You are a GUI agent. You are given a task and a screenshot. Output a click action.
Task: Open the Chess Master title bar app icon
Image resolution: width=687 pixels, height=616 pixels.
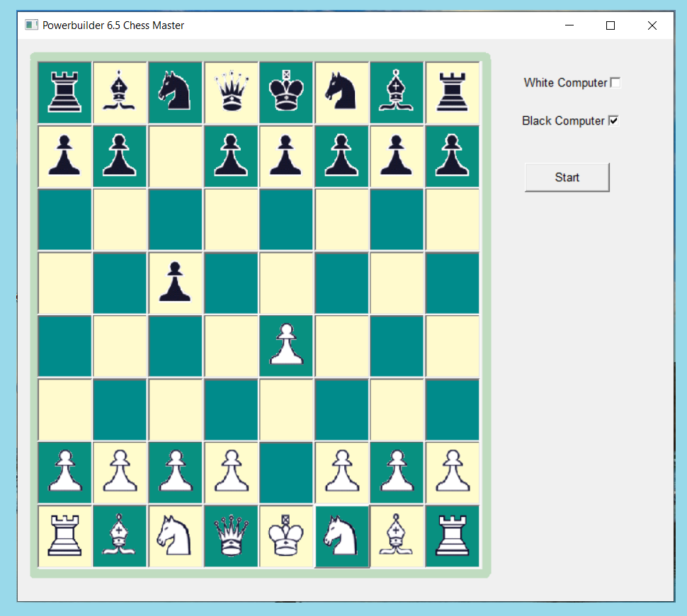click(x=31, y=25)
